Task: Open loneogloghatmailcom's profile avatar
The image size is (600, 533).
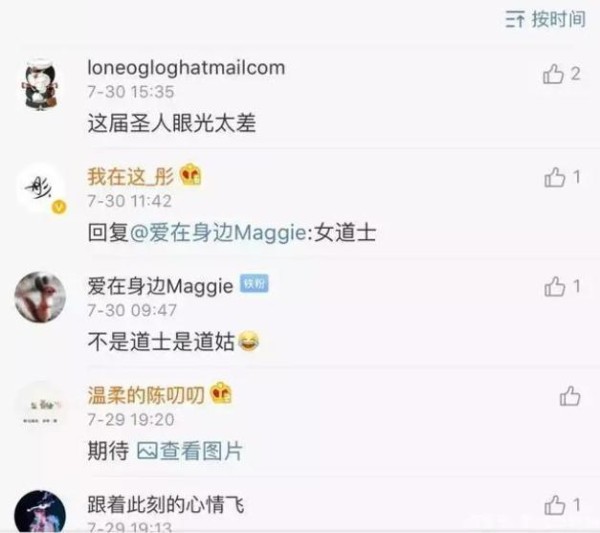Action: click(40, 85)
